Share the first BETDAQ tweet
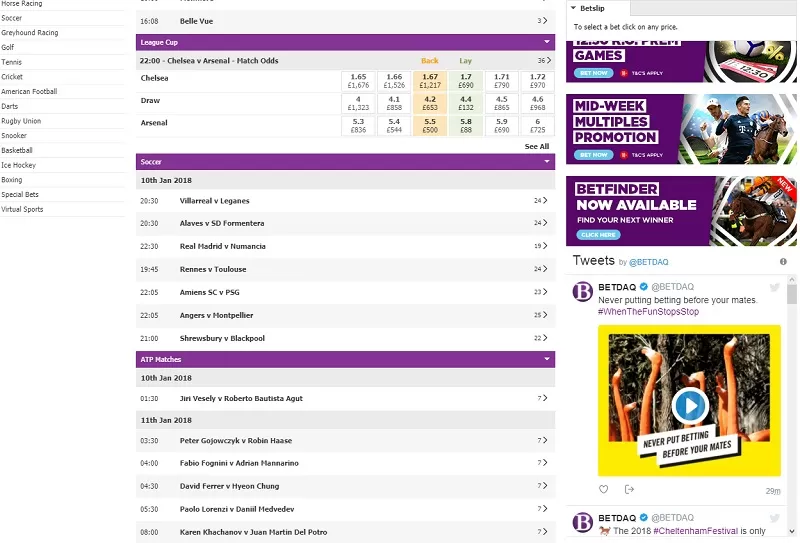Viewport: 800px width, 543px height. pyautogui.click(x=629, y=489)
